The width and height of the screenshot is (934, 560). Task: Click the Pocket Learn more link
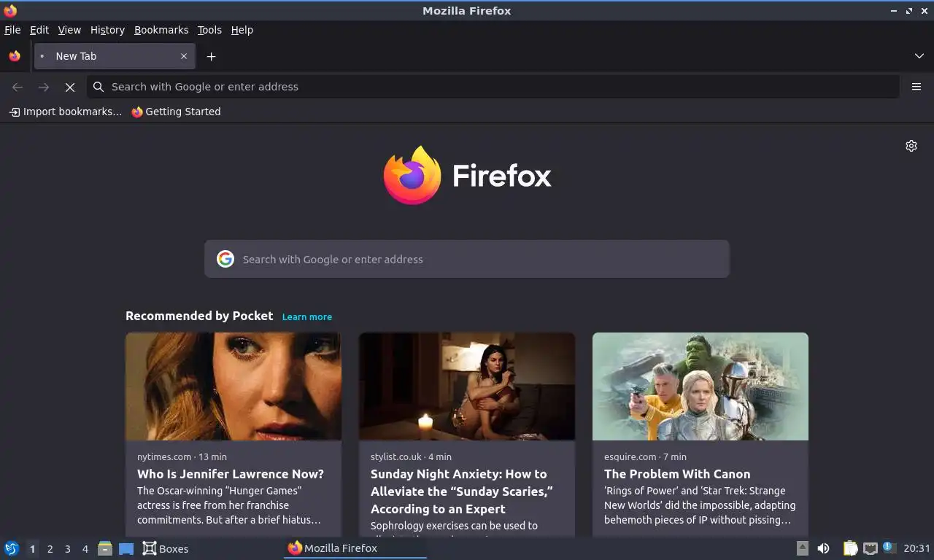(x=307, y=316)
